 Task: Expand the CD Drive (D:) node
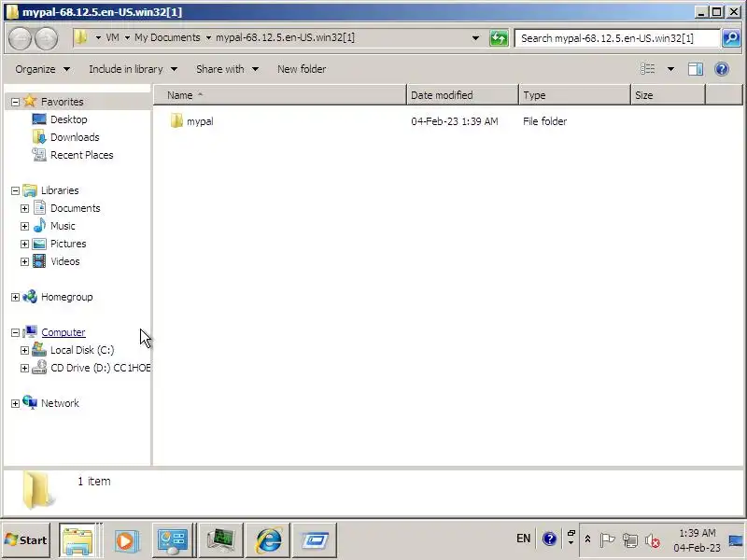click(x=25, y=368)
